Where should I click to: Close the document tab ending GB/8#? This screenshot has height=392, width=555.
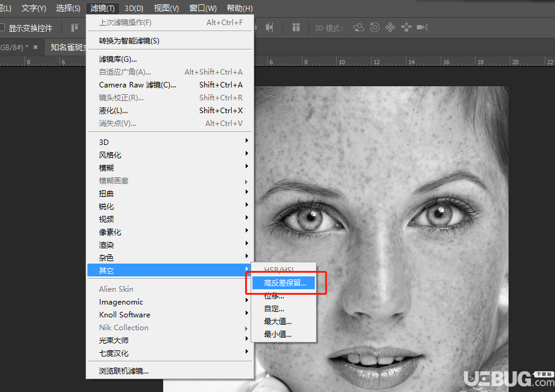35,47
